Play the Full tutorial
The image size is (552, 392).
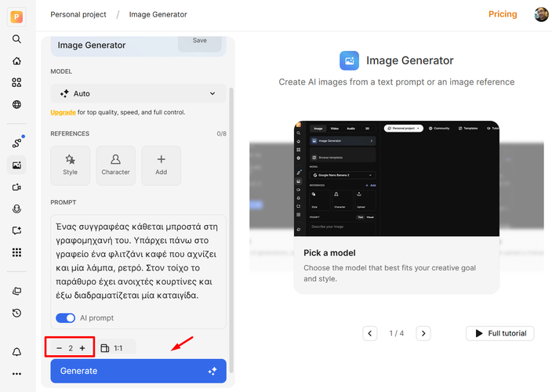click(500, 333)
